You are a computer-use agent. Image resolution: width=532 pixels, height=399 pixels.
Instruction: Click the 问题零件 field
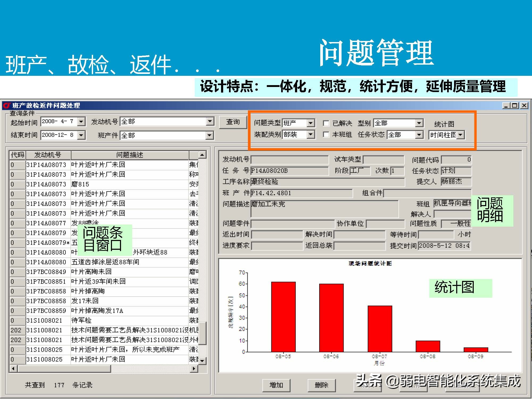coord(293,224)
